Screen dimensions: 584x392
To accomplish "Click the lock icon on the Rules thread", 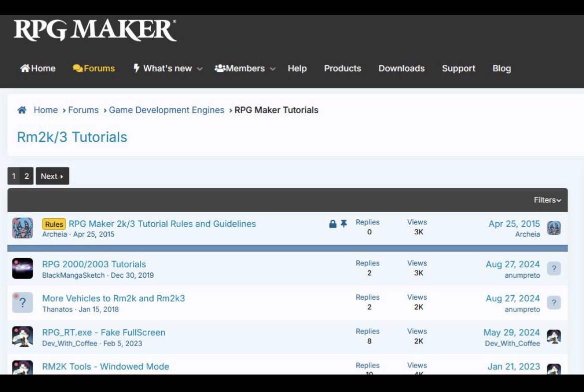I will pyautogui.click(x=332, y=224).
